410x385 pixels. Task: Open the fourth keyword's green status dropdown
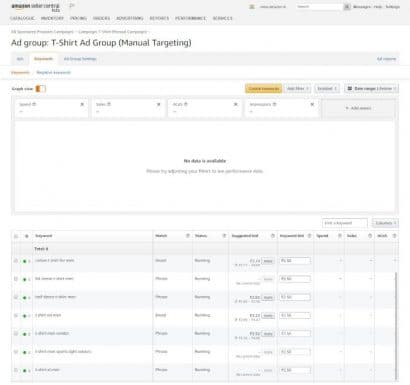[26, 316]
